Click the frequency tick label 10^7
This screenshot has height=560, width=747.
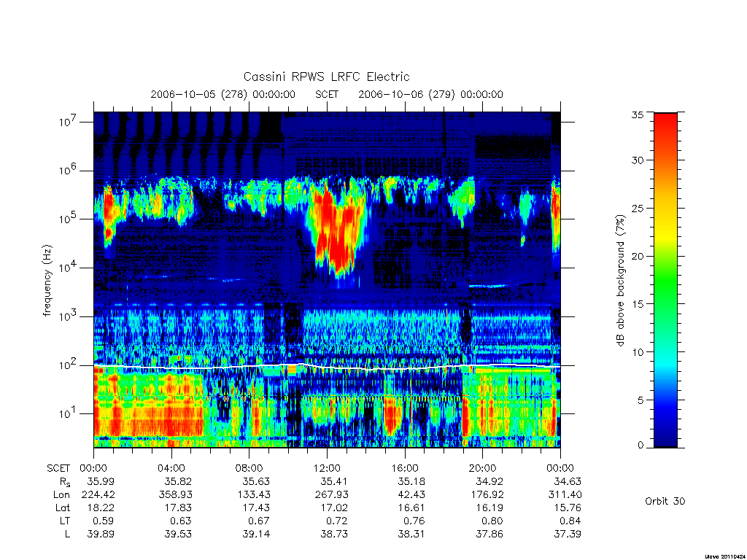pyautogui.click(x=68, y=122)
